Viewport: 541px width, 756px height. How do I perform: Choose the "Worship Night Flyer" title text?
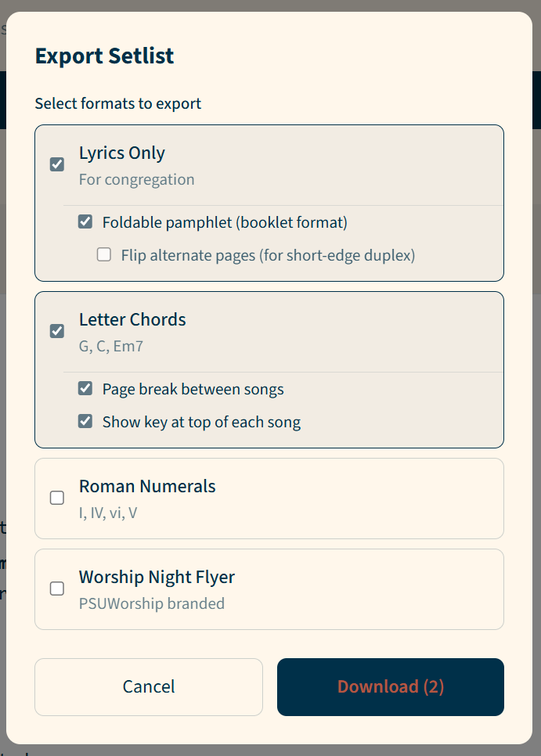coord(157,578)
